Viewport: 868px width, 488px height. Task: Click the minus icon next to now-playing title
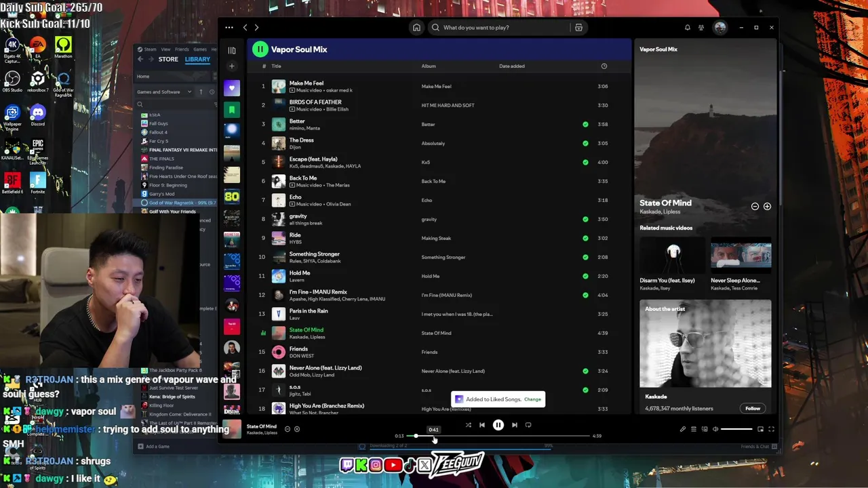(288, 429)
